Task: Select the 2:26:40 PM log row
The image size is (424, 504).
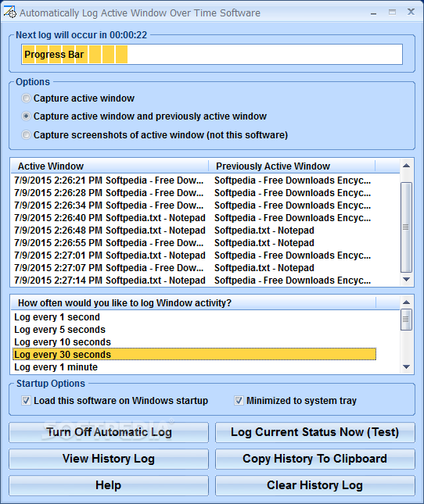Action: point(193,217)
